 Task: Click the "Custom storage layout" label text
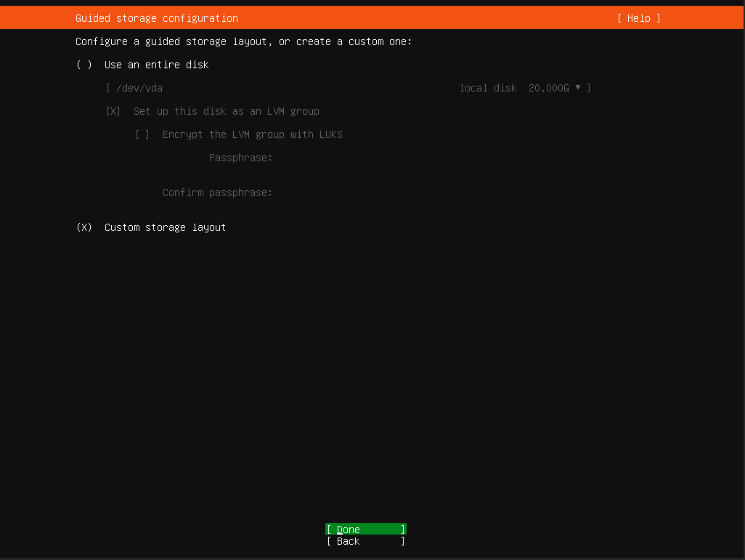[165, 227]
